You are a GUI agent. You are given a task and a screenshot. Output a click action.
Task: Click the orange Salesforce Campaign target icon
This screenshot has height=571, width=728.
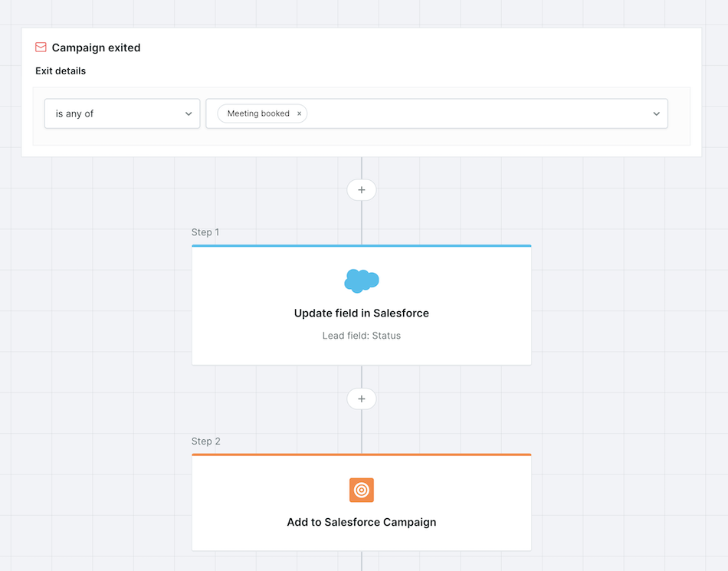tap(362, 491)
